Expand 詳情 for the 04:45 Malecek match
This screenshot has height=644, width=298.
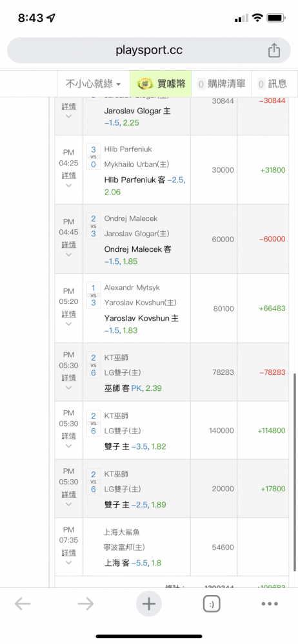[x=69, y=244]
